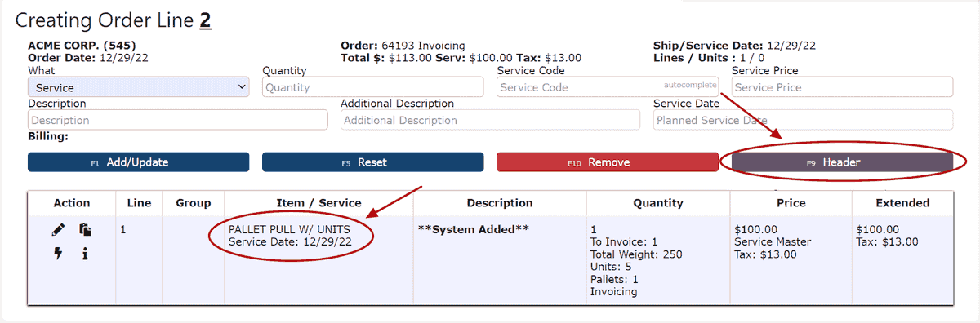Click the info icon for line 1
Viewport: 980px width, 323px height.
85,254
